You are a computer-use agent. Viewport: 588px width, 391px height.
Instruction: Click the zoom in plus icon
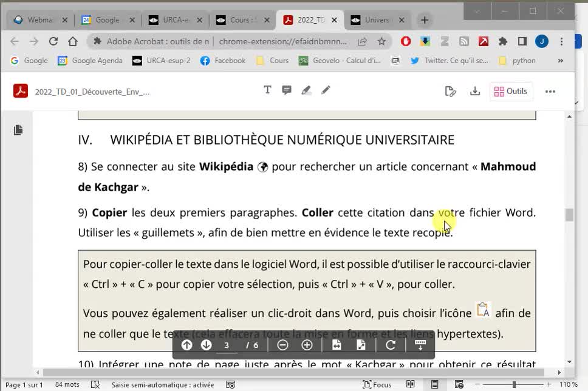coord(307,345)
